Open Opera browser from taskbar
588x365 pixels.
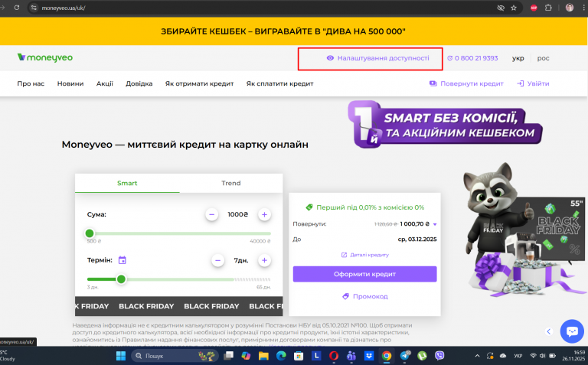(334, 356)
